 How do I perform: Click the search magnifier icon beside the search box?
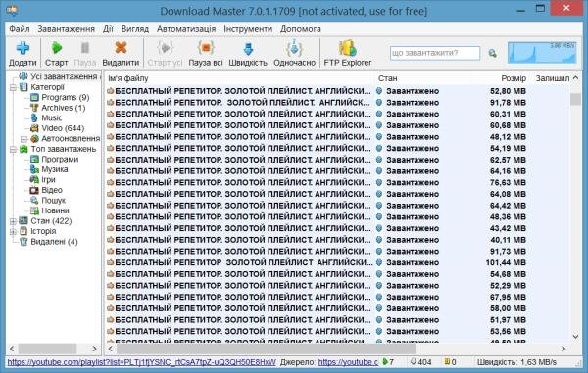[492, 53]
